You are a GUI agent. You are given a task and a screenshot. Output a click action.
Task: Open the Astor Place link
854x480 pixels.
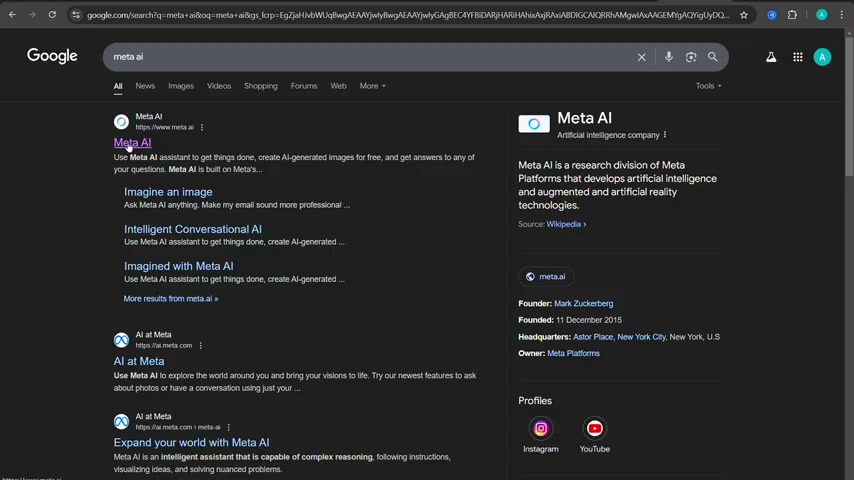coord(593,337)
